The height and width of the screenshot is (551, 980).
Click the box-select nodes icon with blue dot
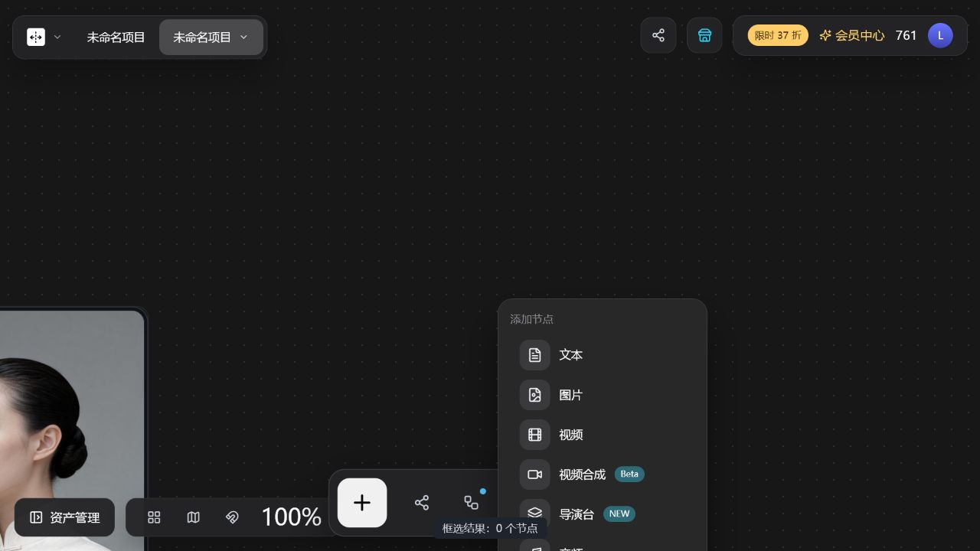click(x=472, y=503)
